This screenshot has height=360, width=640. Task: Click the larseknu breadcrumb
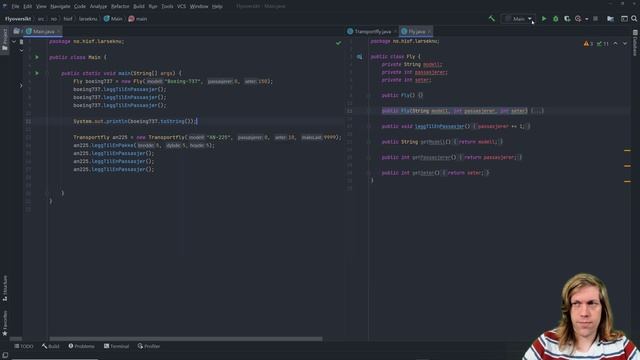[x=88, y=19]
